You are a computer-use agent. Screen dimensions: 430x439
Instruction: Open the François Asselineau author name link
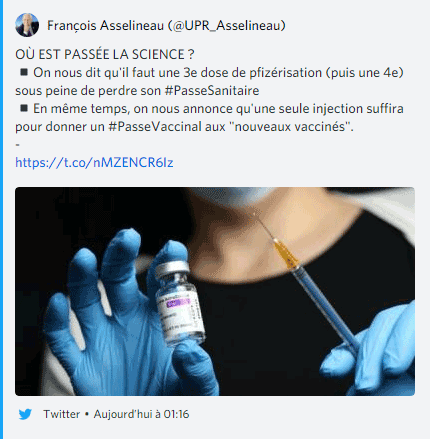(106, 26)
